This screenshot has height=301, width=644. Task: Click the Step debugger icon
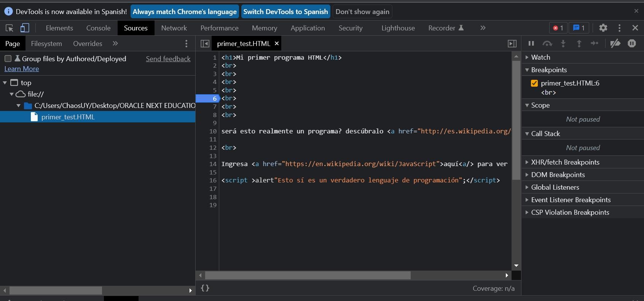coord(595,43)
